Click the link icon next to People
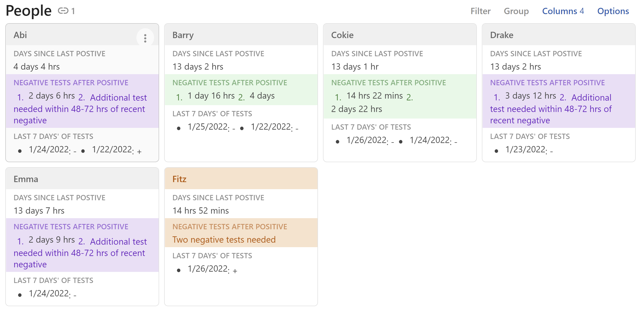 [x=63, y=11]
